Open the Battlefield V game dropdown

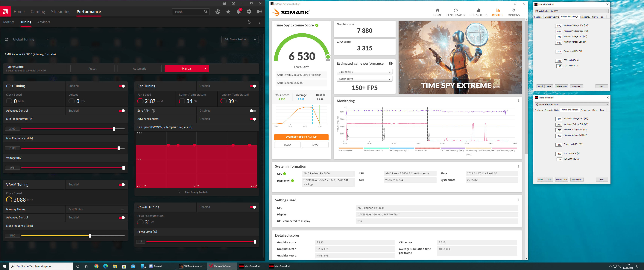coord(364,72)
